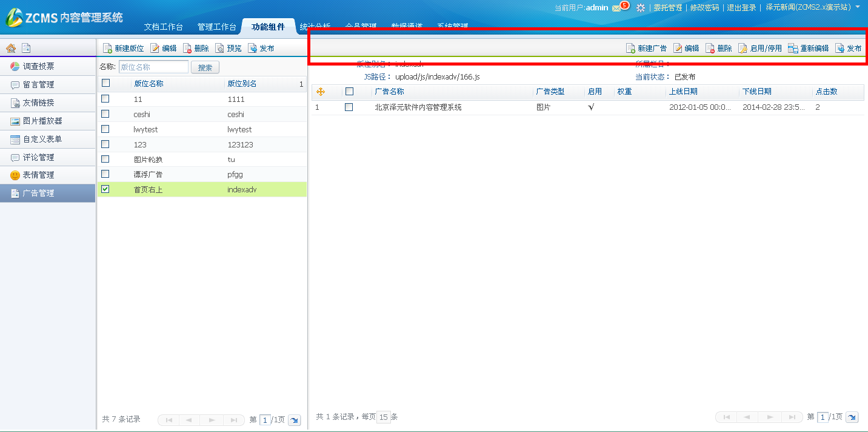Image resolution: width=868 pixels, height=432 pixels.
Task: Click the right pager's go-to-page arrow button
Action: [852, 417]
